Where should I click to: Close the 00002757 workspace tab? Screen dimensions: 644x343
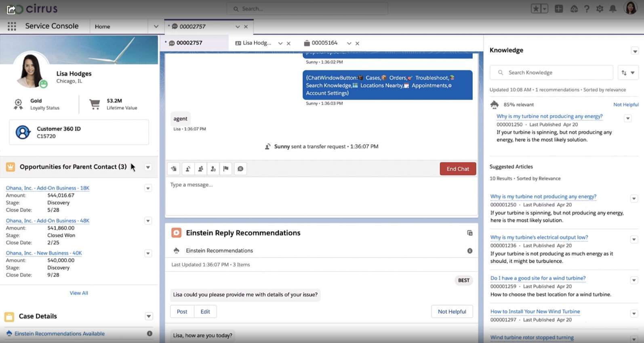click(x=246, y=27)
